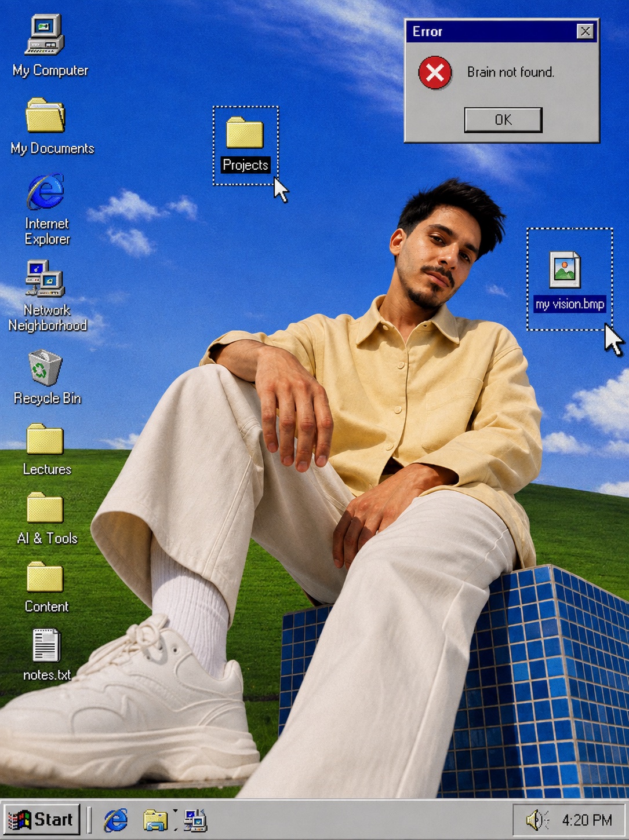
Task: Open the Start menu
Action: (41, 819)
